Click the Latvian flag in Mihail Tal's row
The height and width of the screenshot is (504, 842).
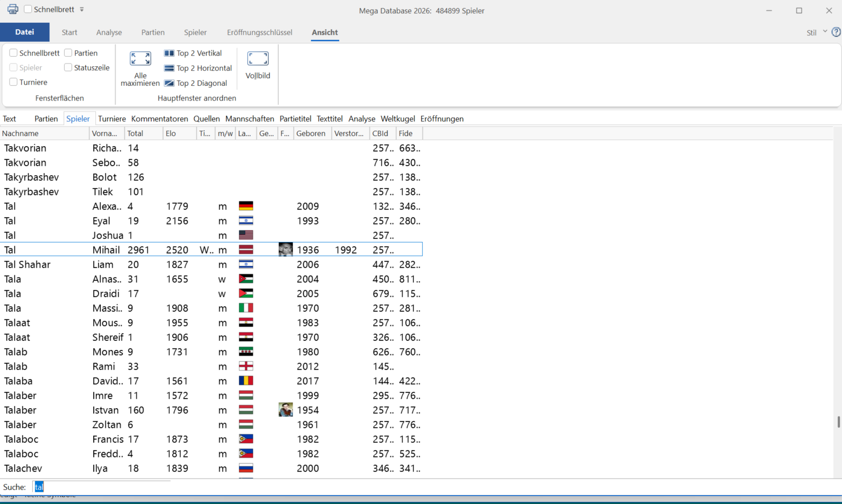(246, 249)
